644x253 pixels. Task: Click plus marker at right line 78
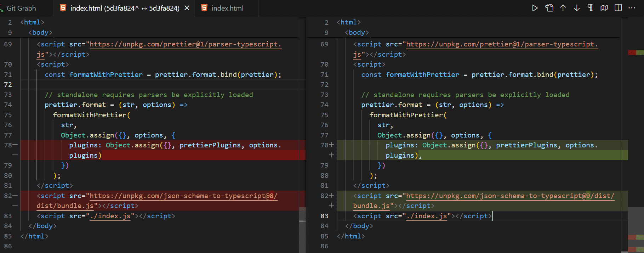click(331, 145)
